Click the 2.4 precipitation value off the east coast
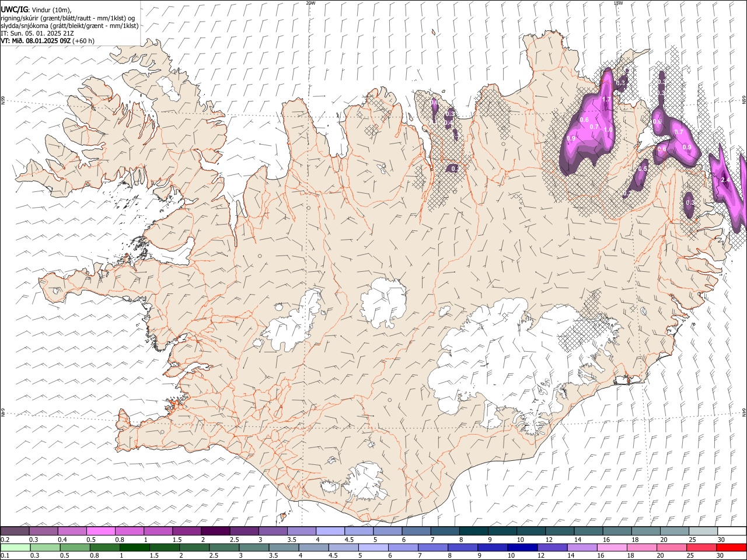Viewport: 747px width, 560px height. (x=725, y=180)
